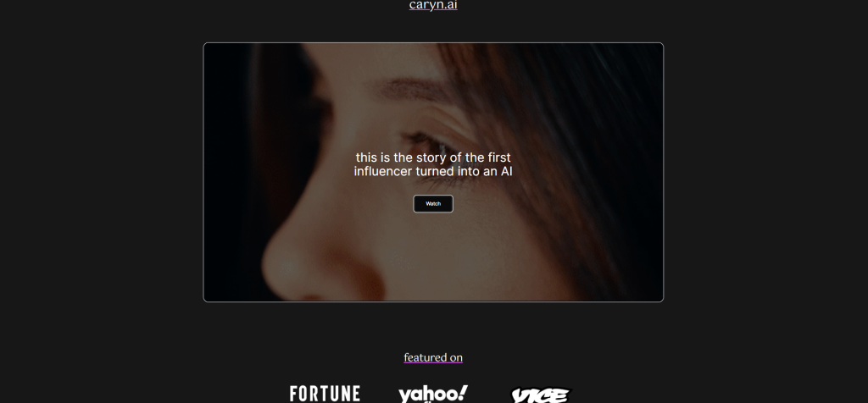
Task: Open the caryn.ai title link
Action: tap(433, 5)
